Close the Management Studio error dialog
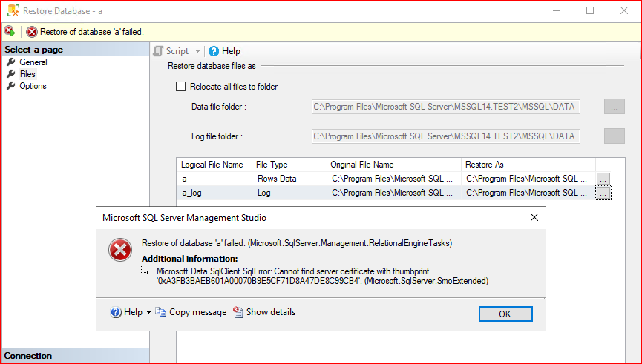Viewport: 642px width, 364px height. 534,218
